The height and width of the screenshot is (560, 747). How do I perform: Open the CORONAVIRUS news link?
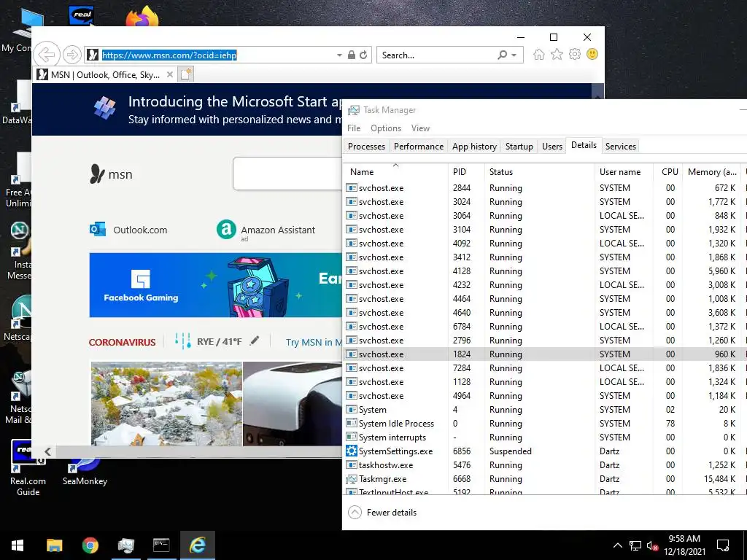tap(122, 342)
